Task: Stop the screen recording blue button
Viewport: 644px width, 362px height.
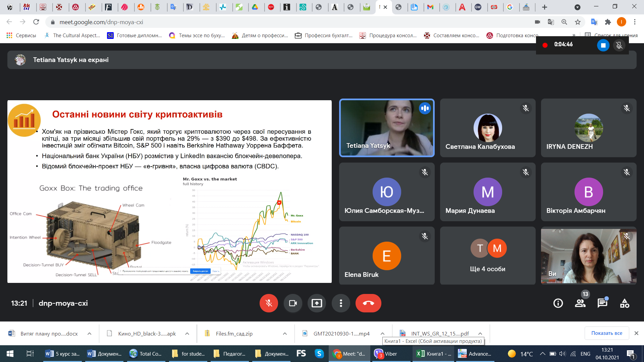Action: [603, 45]
